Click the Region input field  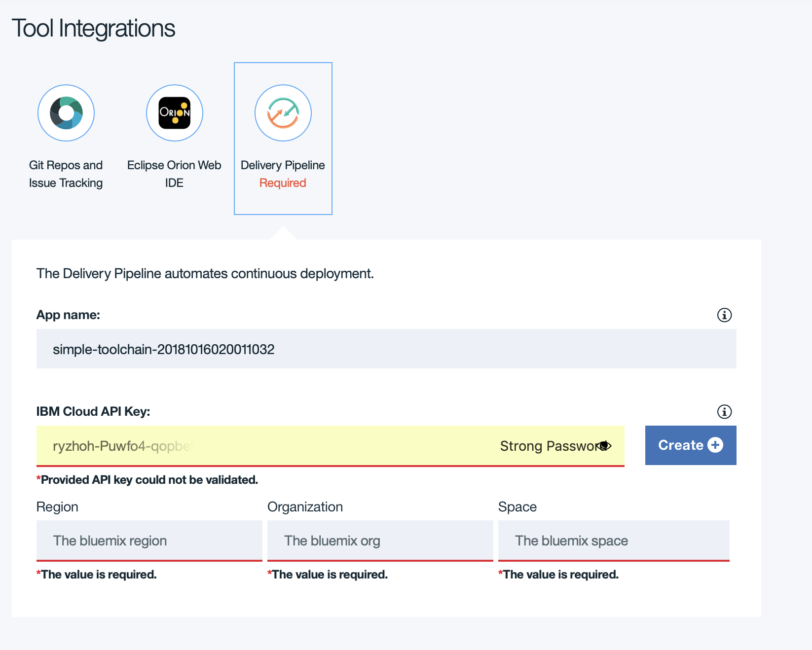point(149,541)
